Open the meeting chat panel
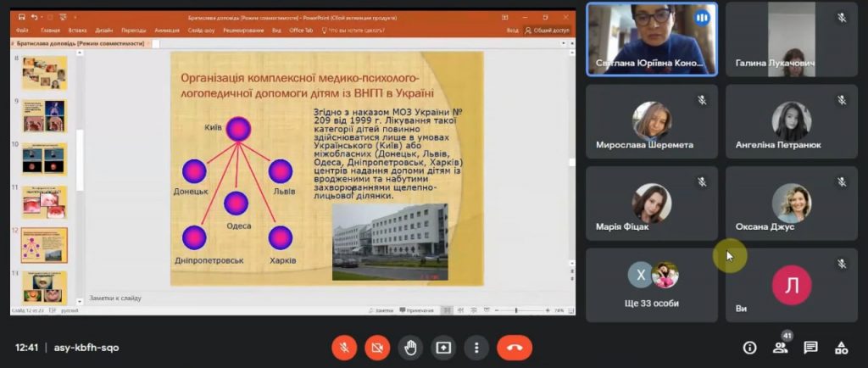Viewport: 868px width, 368px height. click(810, 348)
